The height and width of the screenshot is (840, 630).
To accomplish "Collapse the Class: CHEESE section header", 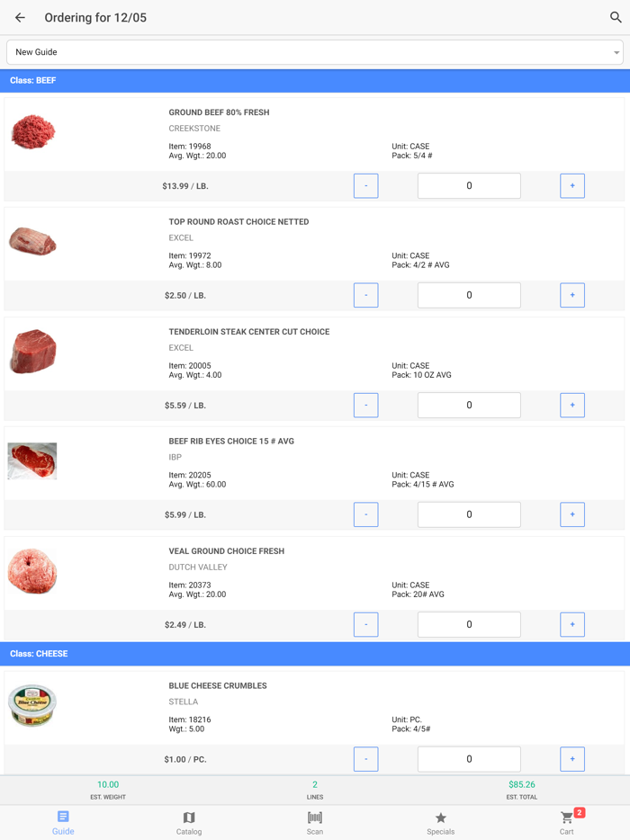I will (315, 654).
